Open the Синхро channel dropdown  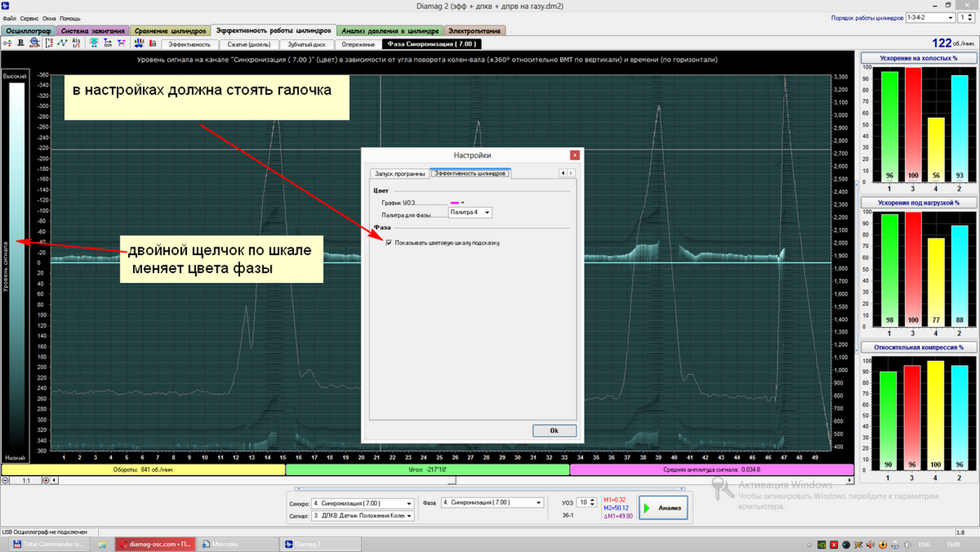click(x=363, y=503)
